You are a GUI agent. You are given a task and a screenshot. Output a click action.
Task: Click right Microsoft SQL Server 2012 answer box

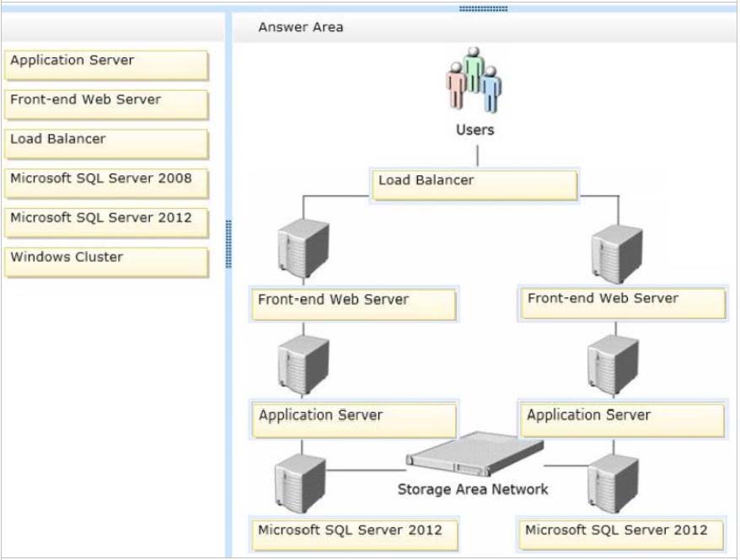[x=621, y=535]
